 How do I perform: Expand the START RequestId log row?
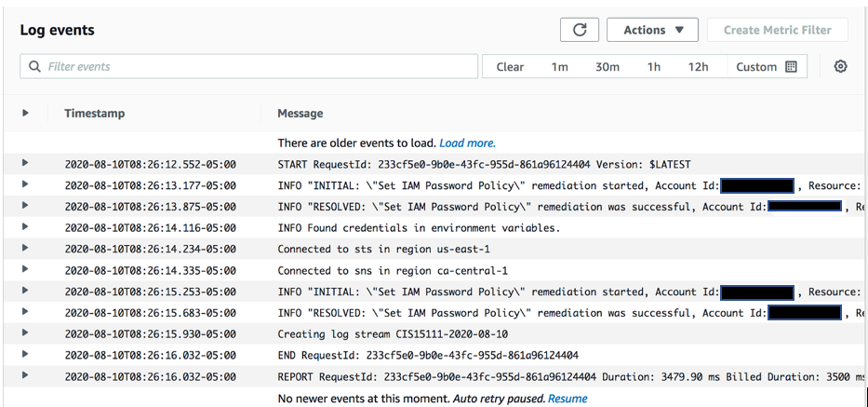point(25,163)
